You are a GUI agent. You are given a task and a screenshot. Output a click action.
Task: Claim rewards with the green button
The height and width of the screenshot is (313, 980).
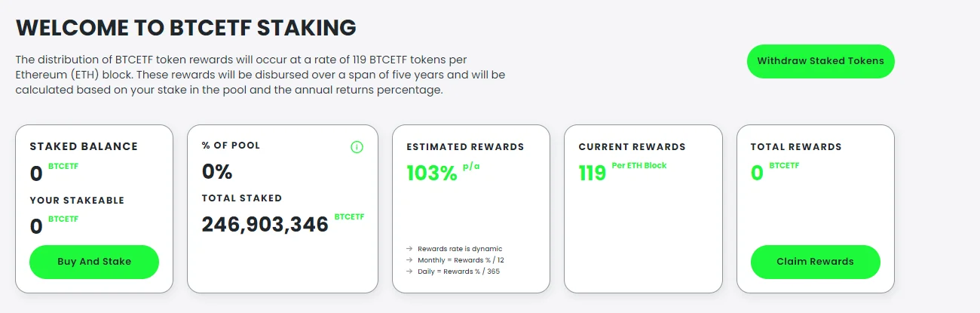point(815,262)
